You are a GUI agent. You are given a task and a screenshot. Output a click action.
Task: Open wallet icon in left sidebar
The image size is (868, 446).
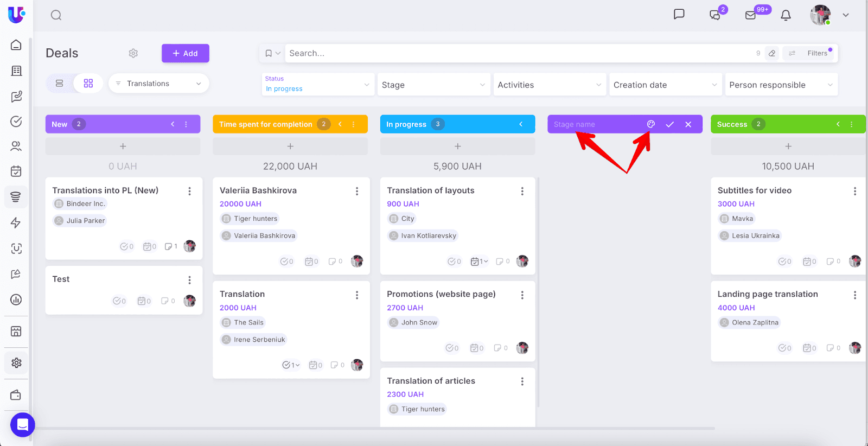click(x=16, y=395)
